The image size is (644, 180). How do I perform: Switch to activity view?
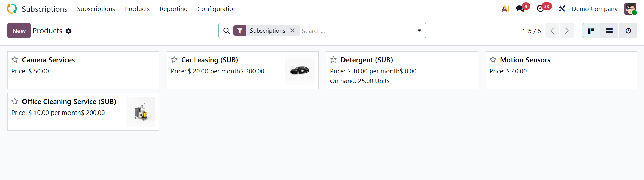coord(628,31)
